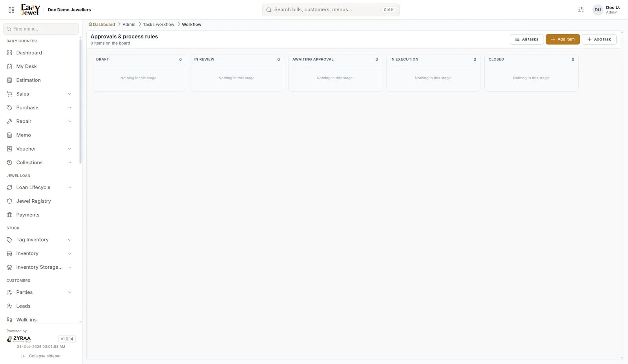Click the Dashboard grid icon in sidebar

click(9, 53)
